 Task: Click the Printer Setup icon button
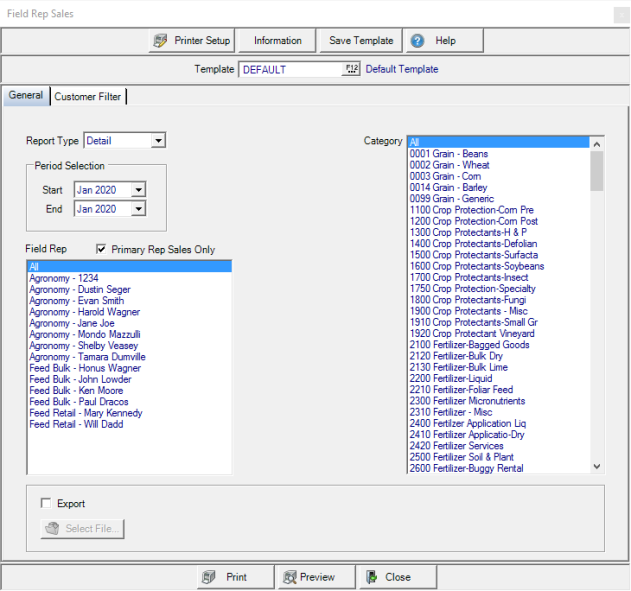tap(160, 41)
